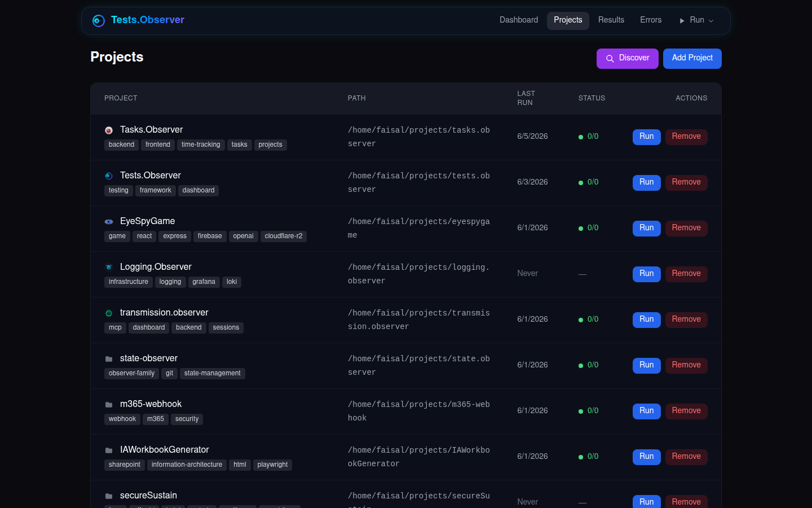Click the firebase tag on EyeSpyGame

[210, 237]
